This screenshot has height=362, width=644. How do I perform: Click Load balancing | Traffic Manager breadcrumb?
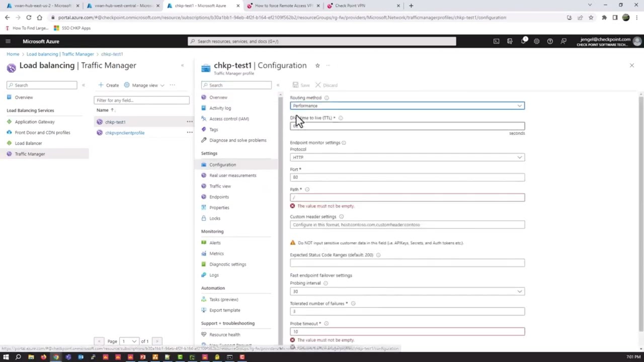tap(60, 54)
